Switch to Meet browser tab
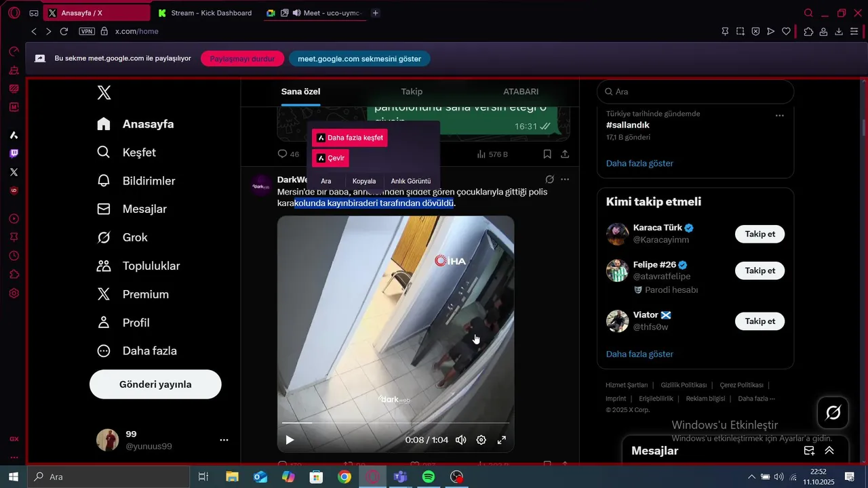This screenshot has height=488, width=868. click(315, 13)
